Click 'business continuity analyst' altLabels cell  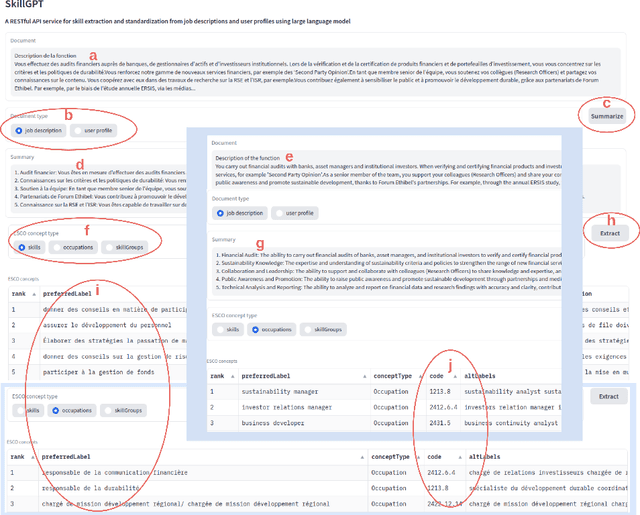(x=511, y=423)
